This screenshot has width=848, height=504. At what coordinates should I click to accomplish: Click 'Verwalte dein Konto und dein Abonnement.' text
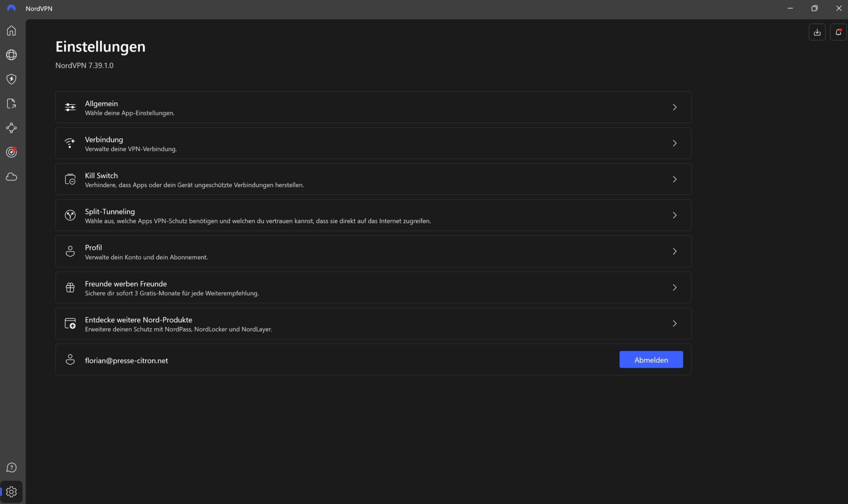point(146,257)
